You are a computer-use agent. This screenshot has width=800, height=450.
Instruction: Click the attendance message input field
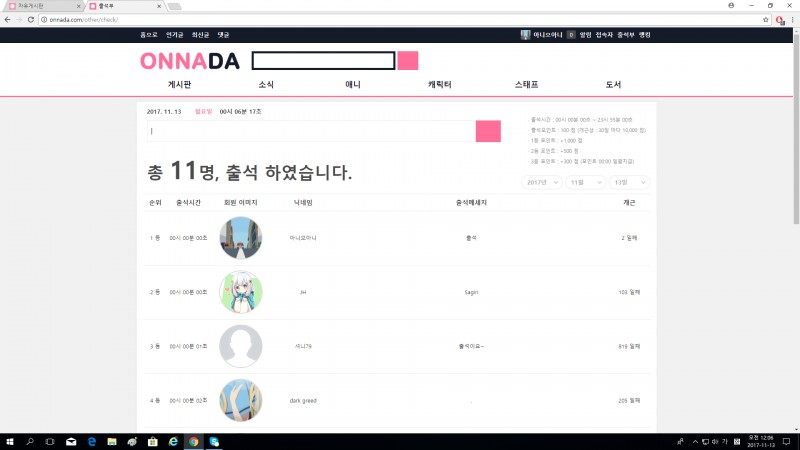pos(309,131)
